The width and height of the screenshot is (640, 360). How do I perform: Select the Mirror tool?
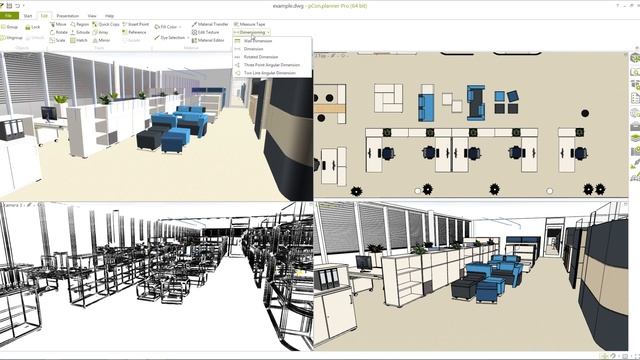[x=101, y=40]
